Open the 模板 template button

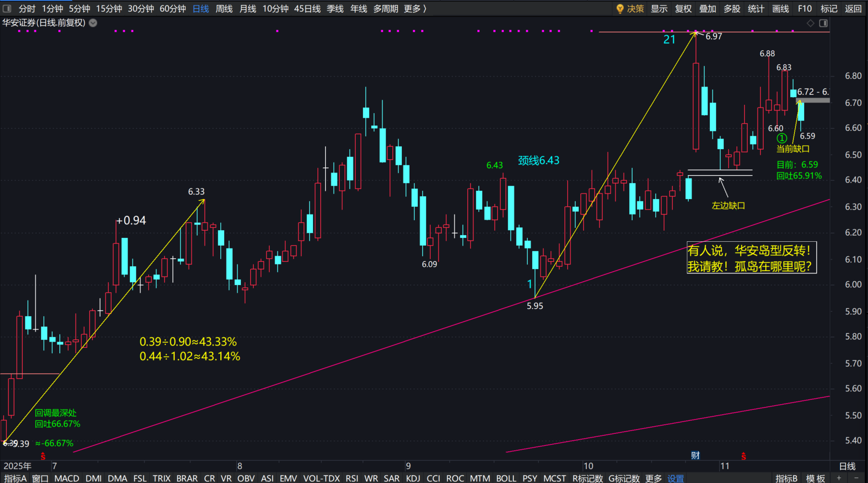(815, 478)
